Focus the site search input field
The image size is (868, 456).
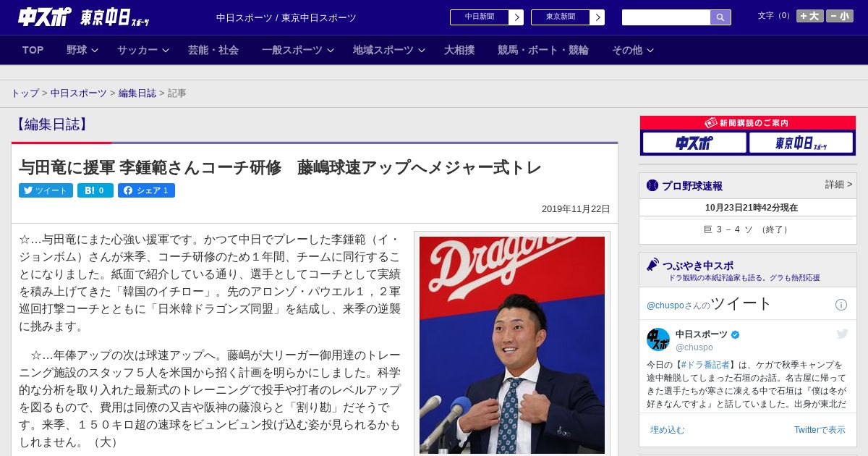point(666,17)
